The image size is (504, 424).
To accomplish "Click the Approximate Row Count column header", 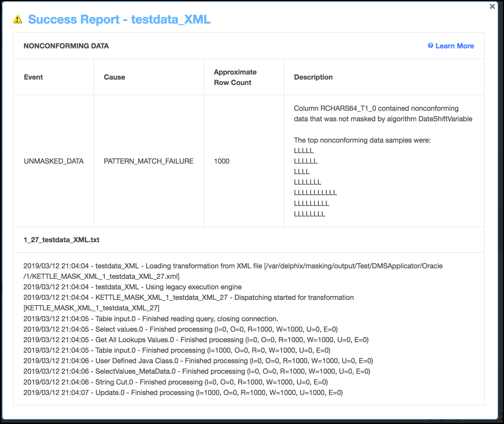I will [235, 77].
